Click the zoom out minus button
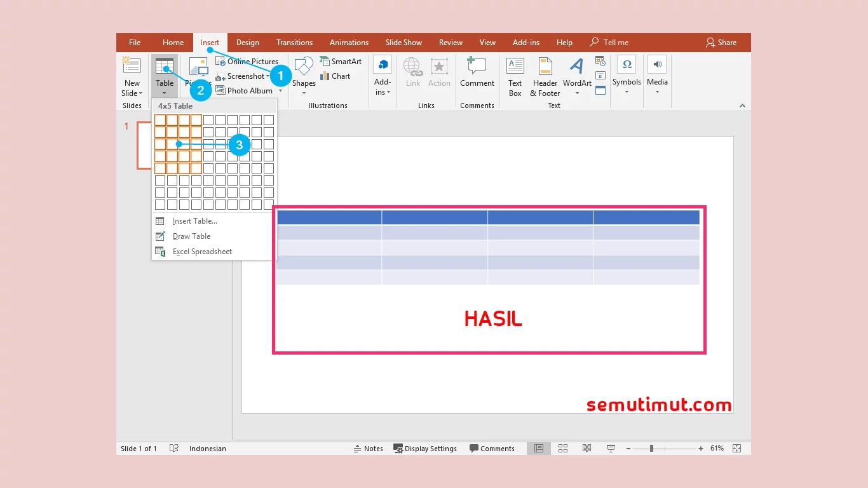Image resolution: width=868 pixels, height=488 pixels. [628, 449]
